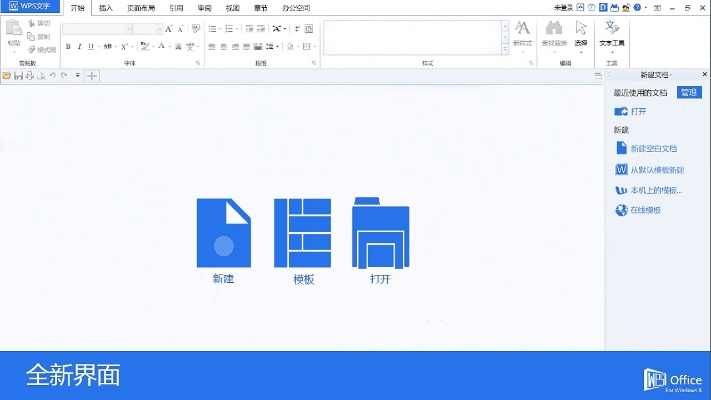Click the 新建空白文档 link in side panel
Image resolution: width=711 pixels, height=400 pixels.
653,148
